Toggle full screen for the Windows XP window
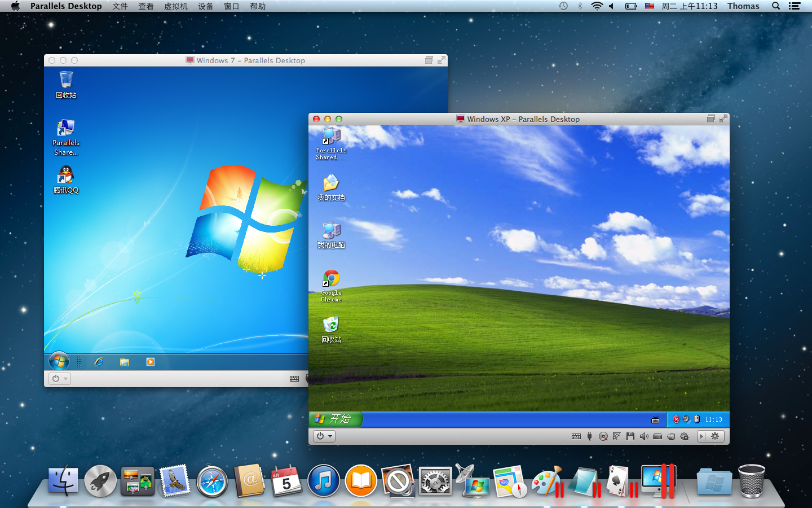This screenshot has height=508, width=812. [x=723, y=119]
